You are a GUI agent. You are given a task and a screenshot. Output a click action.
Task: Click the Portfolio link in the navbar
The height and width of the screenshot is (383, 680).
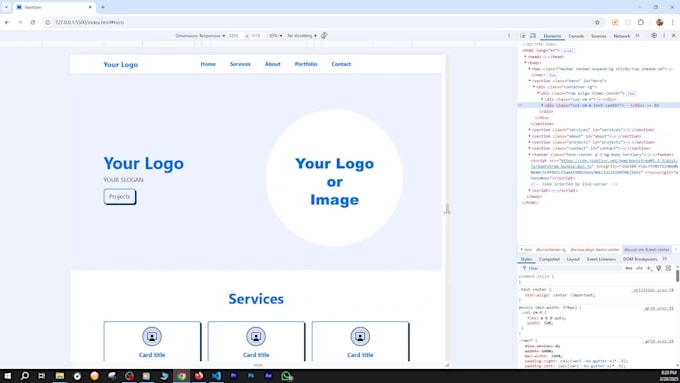click(x=306, y=64)
